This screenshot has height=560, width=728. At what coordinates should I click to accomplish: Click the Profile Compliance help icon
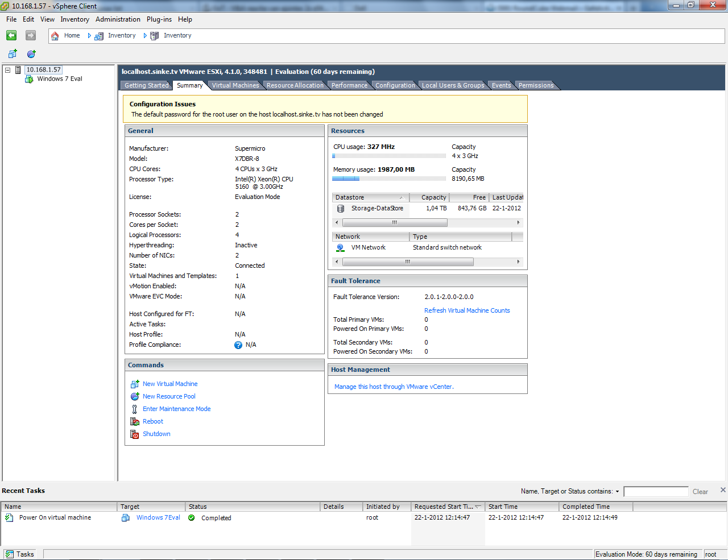click(x=238, y=345)
